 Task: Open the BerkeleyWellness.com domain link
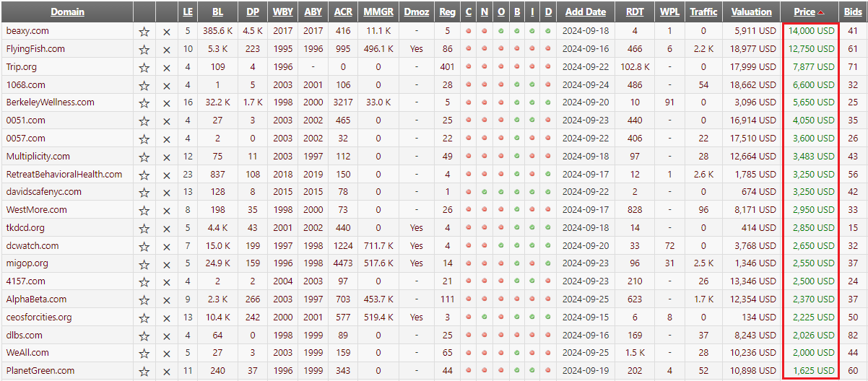click(50, 102)
